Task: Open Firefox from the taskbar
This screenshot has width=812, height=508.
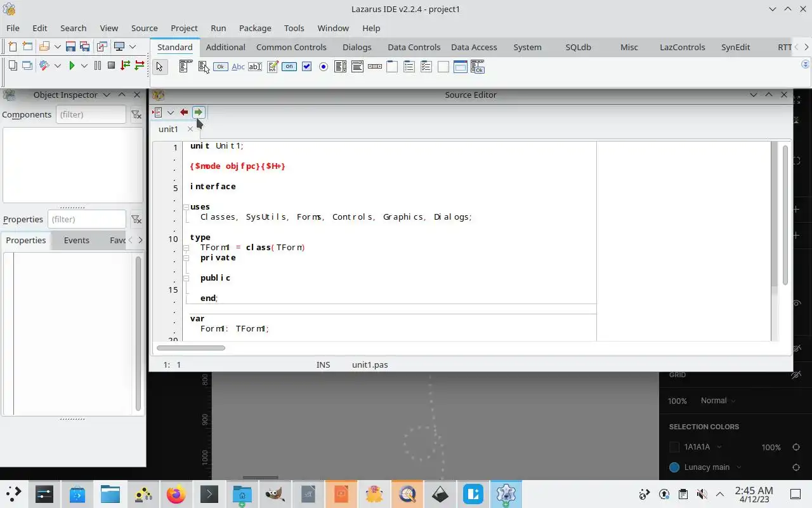Action: (176, 494)
